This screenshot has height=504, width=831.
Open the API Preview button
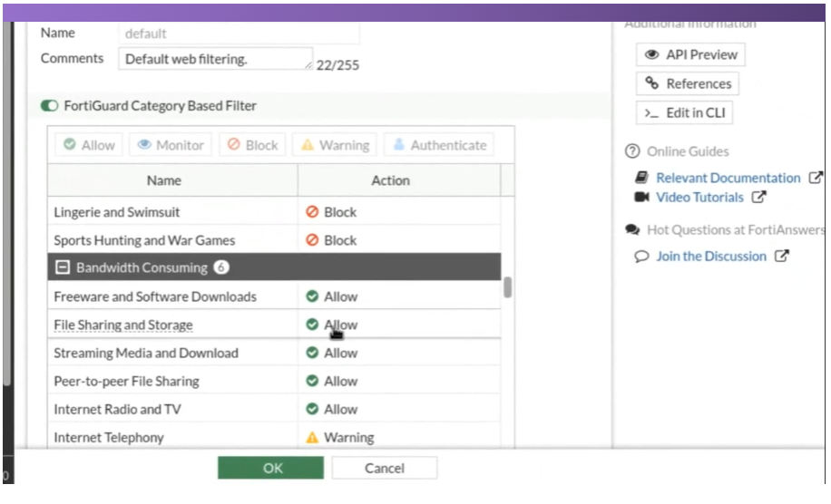point(690,54)
